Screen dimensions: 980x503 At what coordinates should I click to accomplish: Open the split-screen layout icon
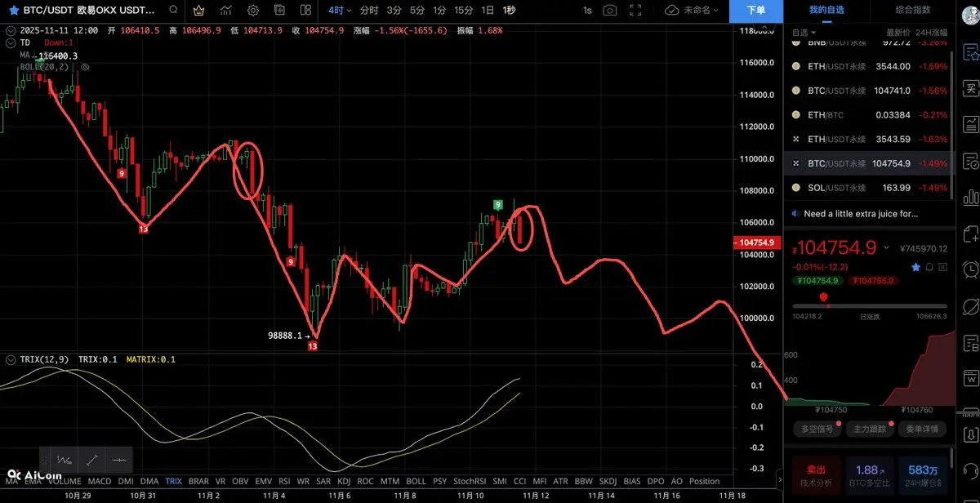click(x=305, y=11)
